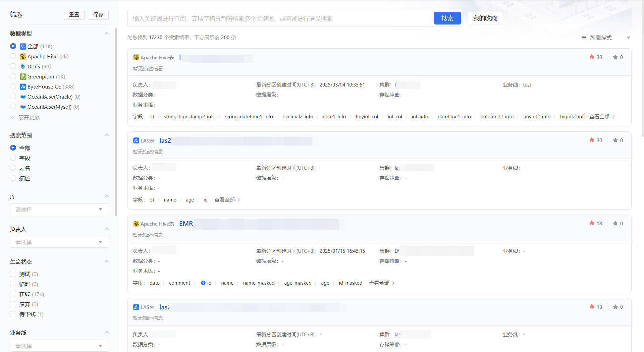Click the Doris icon in data type list

coord(23,67)
